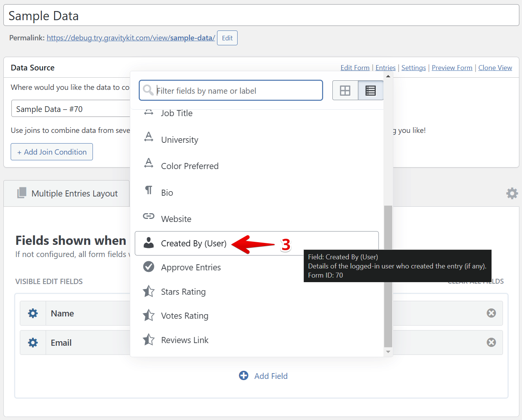
Task: Focus the filter fields search box
Action: pyautogui.click(x=231, y=91)
